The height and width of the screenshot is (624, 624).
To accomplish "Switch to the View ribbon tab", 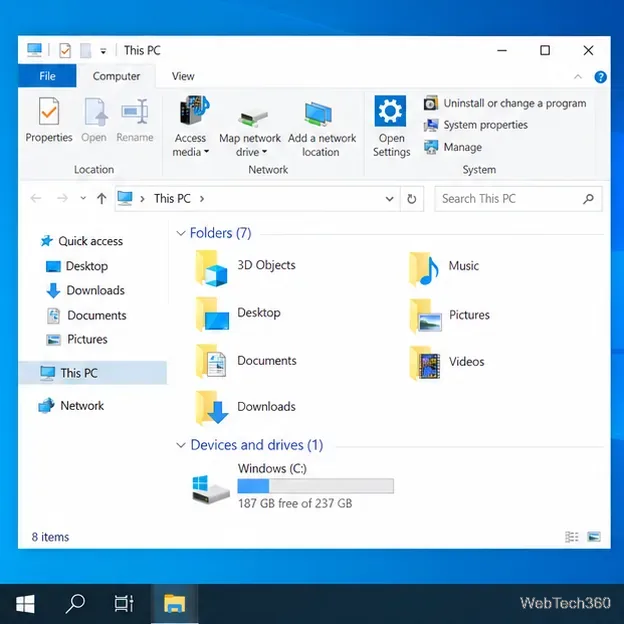I will [183, 76].
